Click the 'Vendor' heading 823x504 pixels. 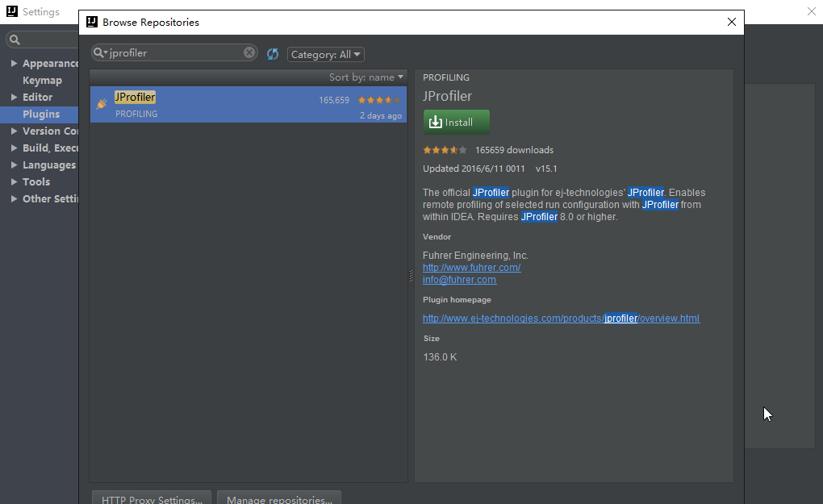437,237
